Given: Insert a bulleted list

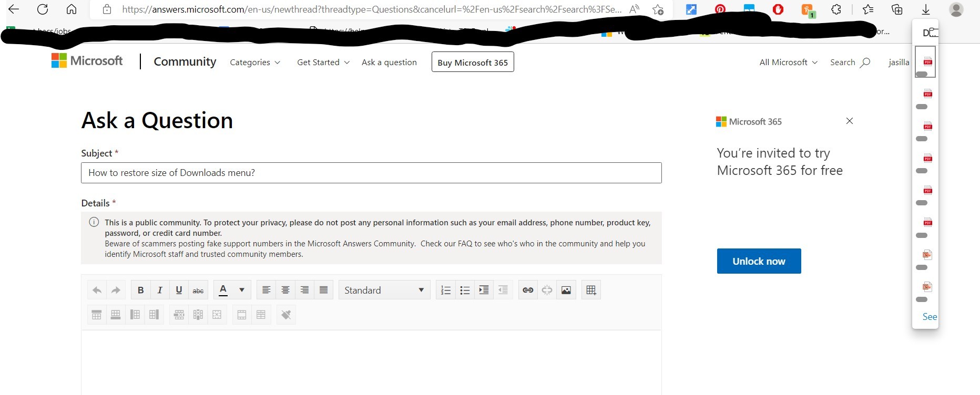Looking at the screenshot, I should click(x=465, y=290).
